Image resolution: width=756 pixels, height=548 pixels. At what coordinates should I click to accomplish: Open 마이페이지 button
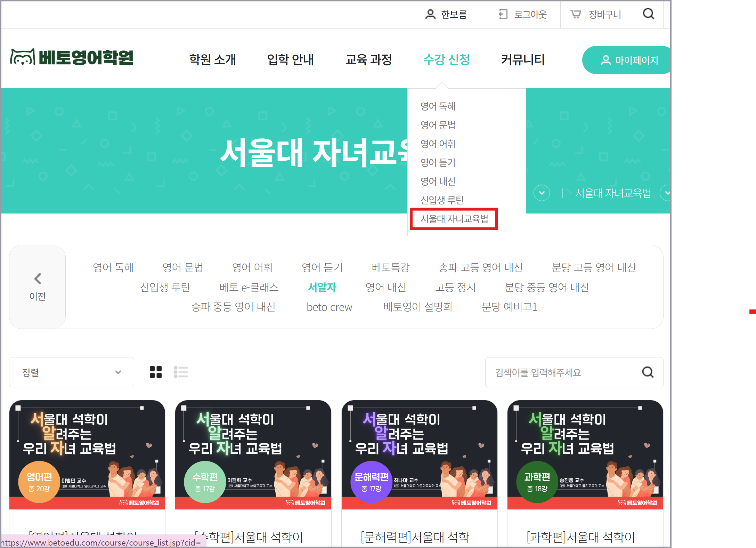point(627,60)
